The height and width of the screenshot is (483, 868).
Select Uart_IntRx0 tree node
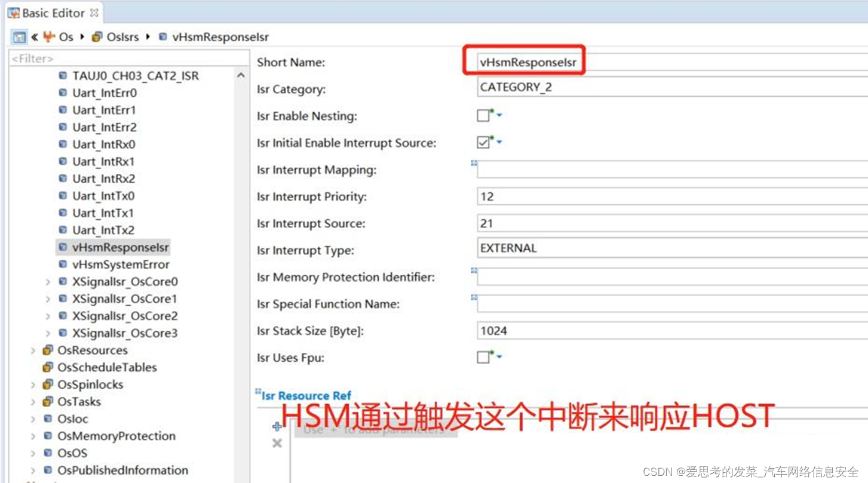(x=104, y=144)
